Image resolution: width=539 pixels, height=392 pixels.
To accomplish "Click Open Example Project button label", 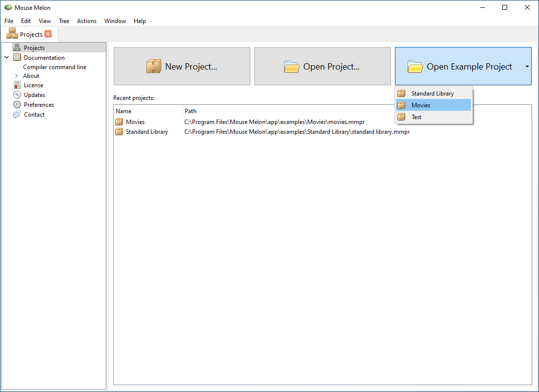I will [469, 67].
